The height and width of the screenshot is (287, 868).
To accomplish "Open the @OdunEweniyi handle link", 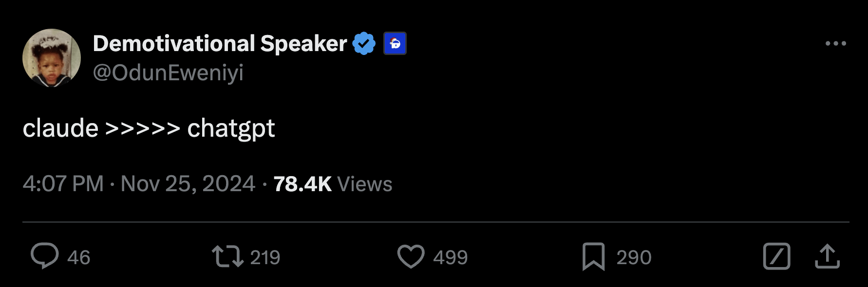I will 168,73.
